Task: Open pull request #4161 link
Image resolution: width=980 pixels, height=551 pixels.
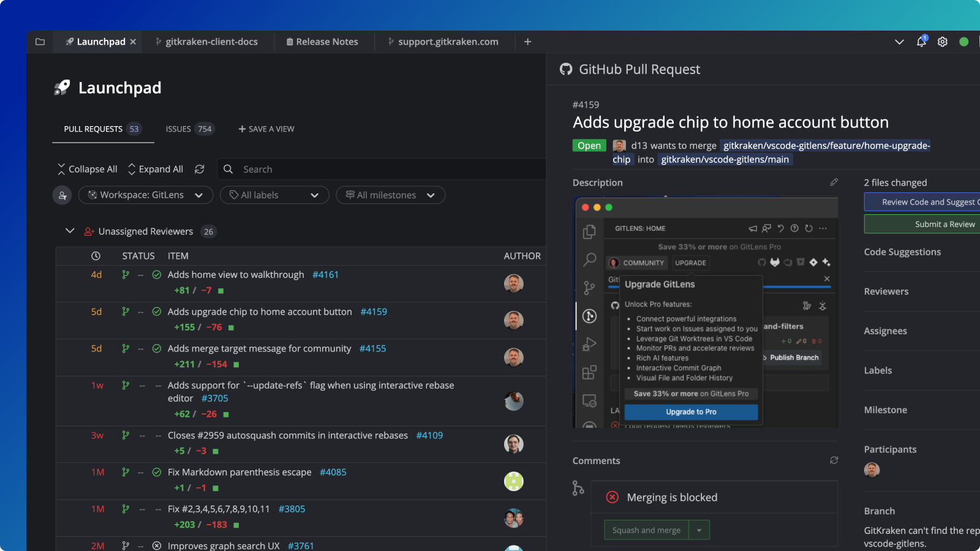Action: (326, 274)
